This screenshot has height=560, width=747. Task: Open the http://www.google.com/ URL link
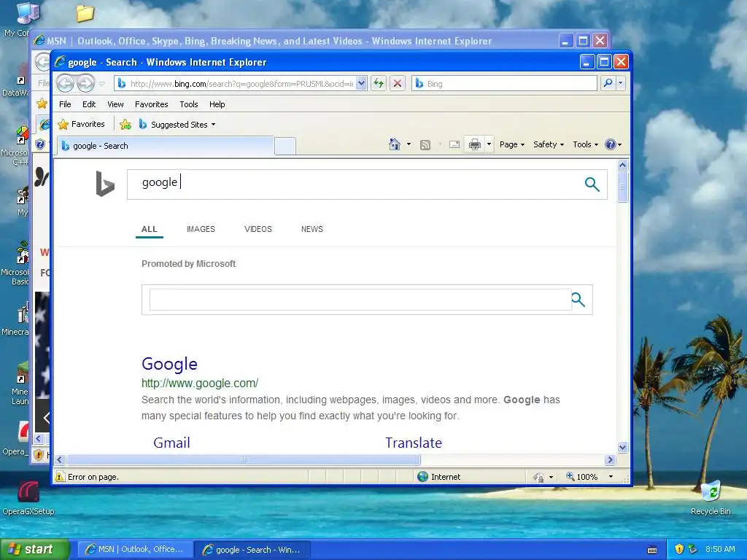tap(200, 384)
